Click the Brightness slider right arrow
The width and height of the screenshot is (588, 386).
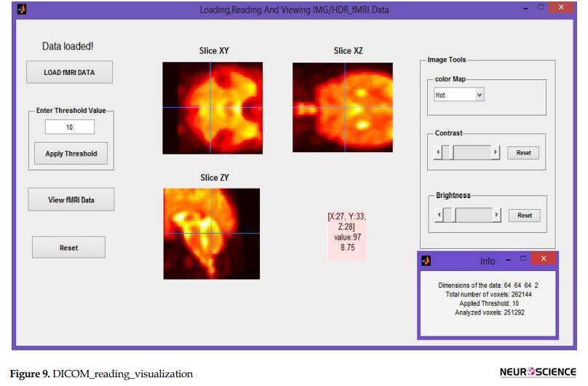point(497,215)
